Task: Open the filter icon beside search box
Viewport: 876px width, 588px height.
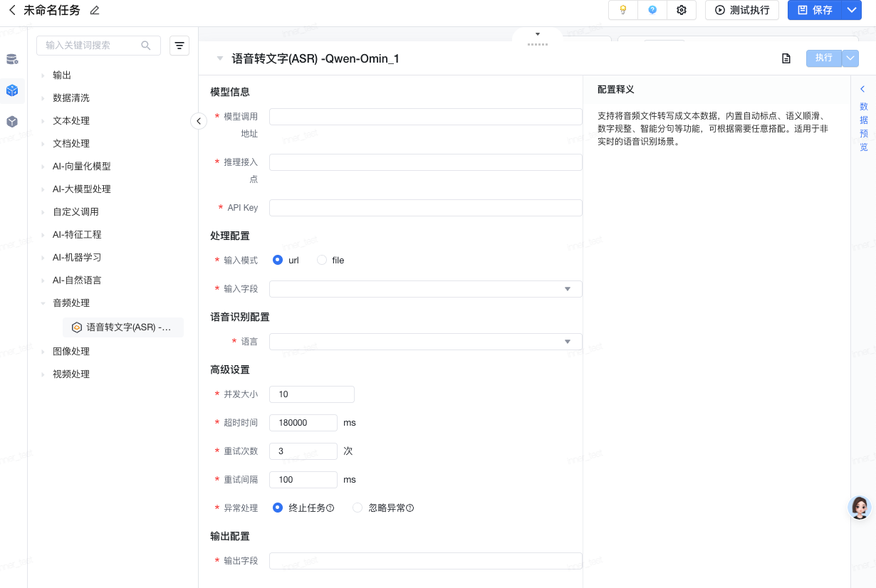Action: [179, 46]
